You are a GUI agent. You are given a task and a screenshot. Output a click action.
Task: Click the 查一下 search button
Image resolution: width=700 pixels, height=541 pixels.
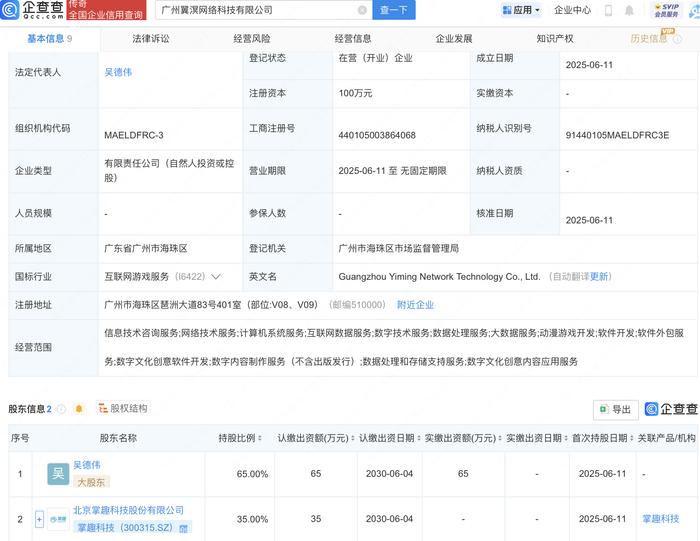tap(394, 10)
